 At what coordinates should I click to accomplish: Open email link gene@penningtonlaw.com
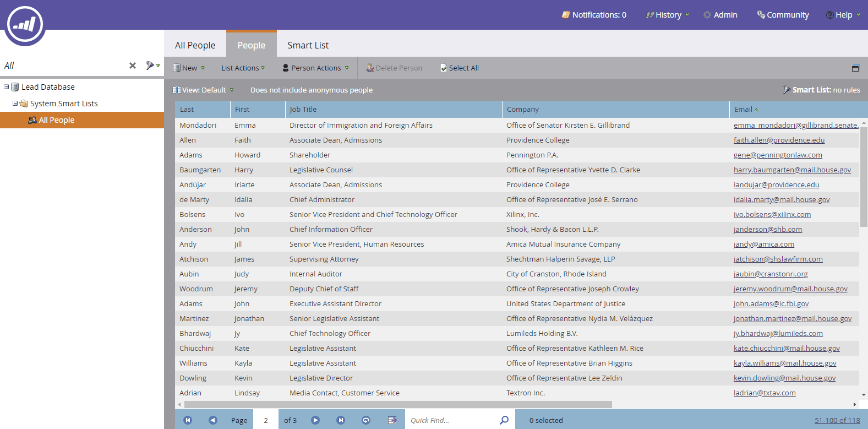tap(778, 155)
